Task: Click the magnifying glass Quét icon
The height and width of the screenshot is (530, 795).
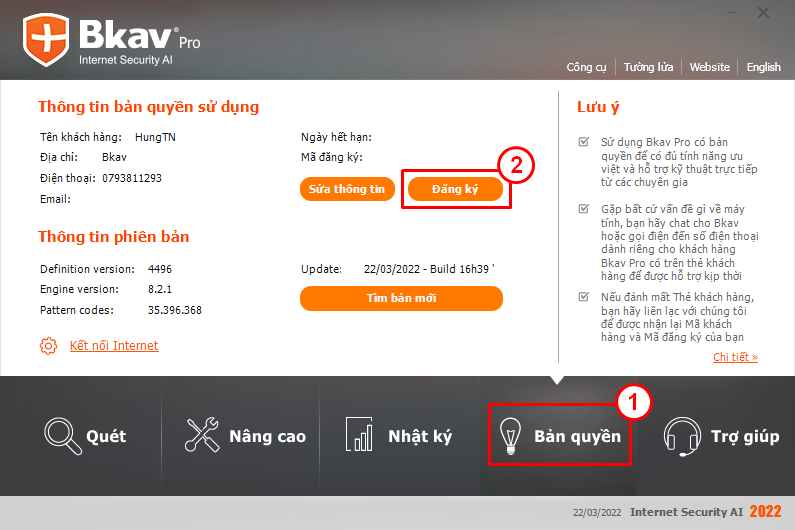Action: (x=63, y=436)
